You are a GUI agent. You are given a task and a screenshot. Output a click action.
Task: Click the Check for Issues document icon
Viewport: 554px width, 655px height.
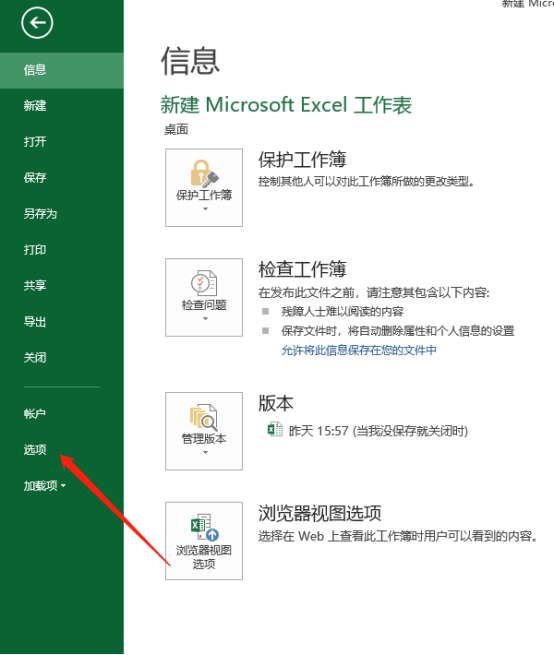pyautogui.click(x=204, y=283)
